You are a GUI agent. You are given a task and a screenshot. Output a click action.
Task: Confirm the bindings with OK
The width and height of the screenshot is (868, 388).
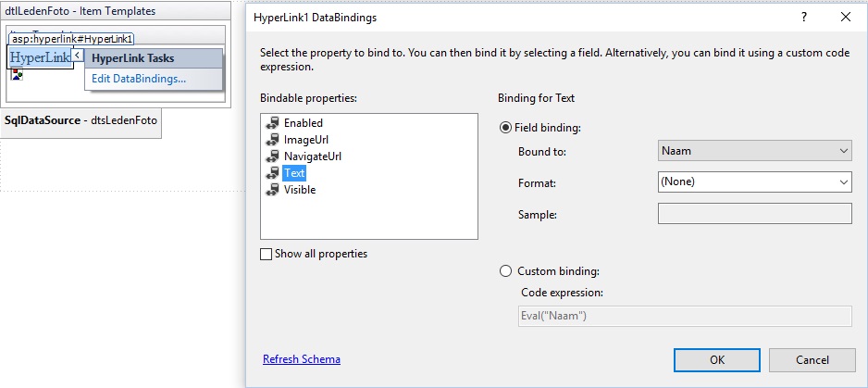coord(717,359)
